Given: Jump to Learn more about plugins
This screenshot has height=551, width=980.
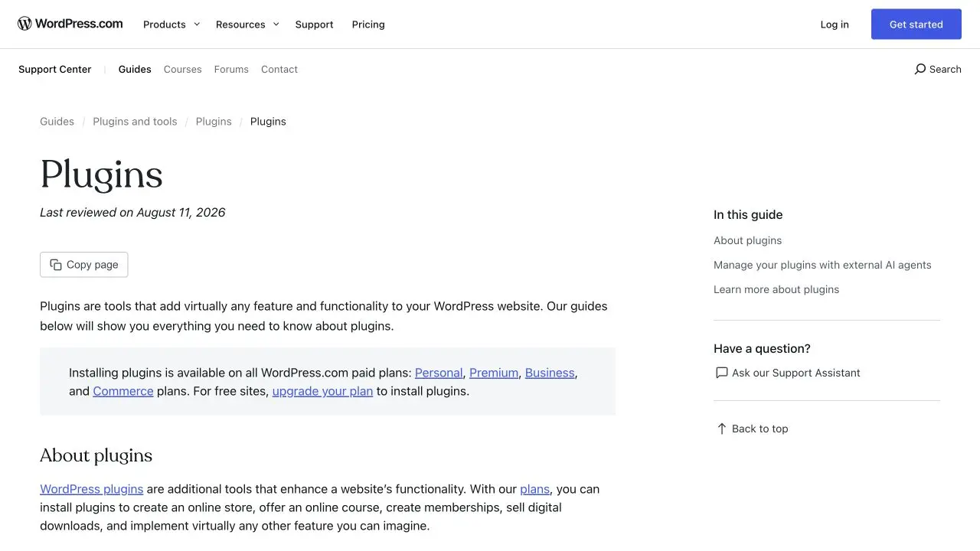Looking at the screenshot, I should tap(776, 289).
